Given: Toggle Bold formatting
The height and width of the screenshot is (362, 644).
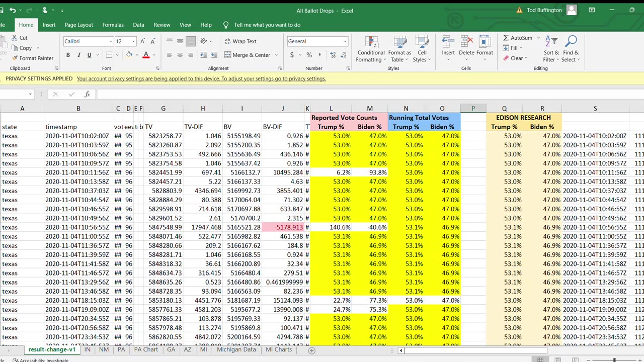Looking at the screenshot, I should coord(68,55).
